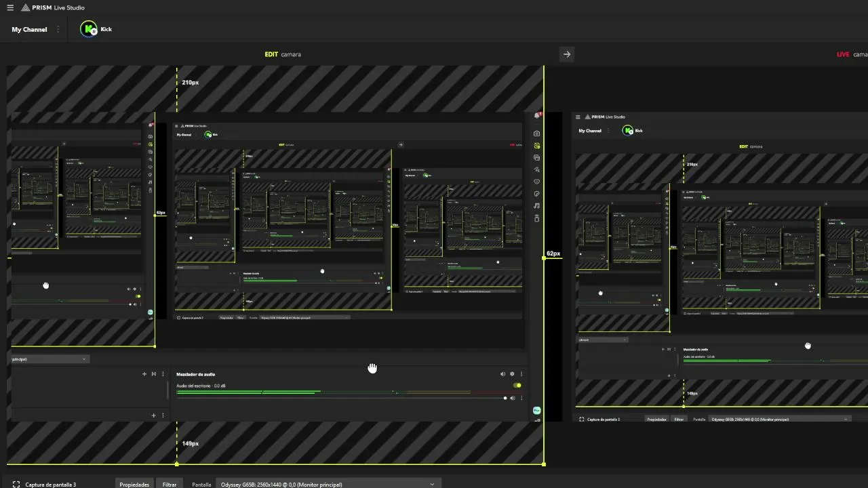The image size is (868, 488).
Task: Click the stacked layers icon in captured sidebar
Action: (536, 158)
